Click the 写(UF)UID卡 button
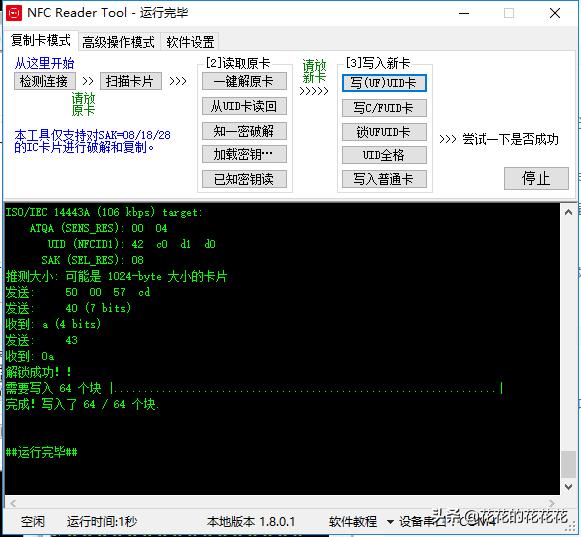The width and height of the screenshot is (581, 537). click(x=384, y=83)
